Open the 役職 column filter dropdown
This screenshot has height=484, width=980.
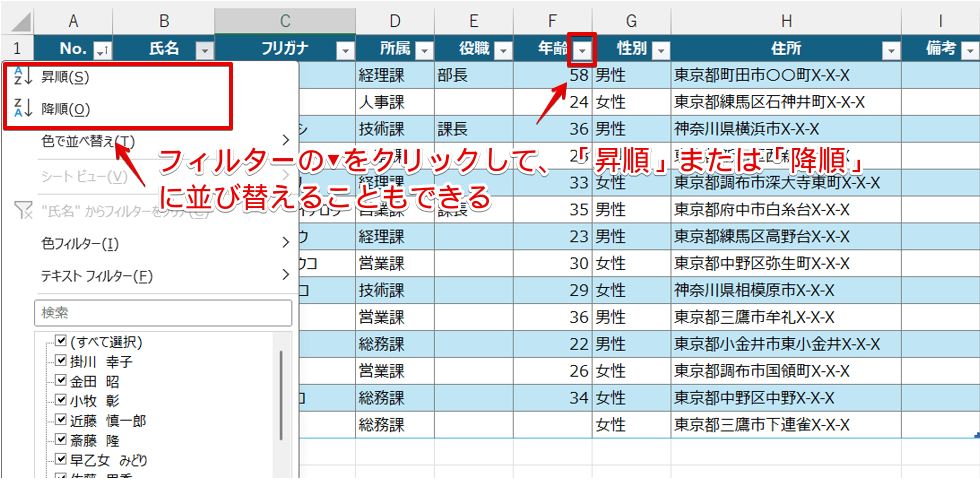pos(502,50)
